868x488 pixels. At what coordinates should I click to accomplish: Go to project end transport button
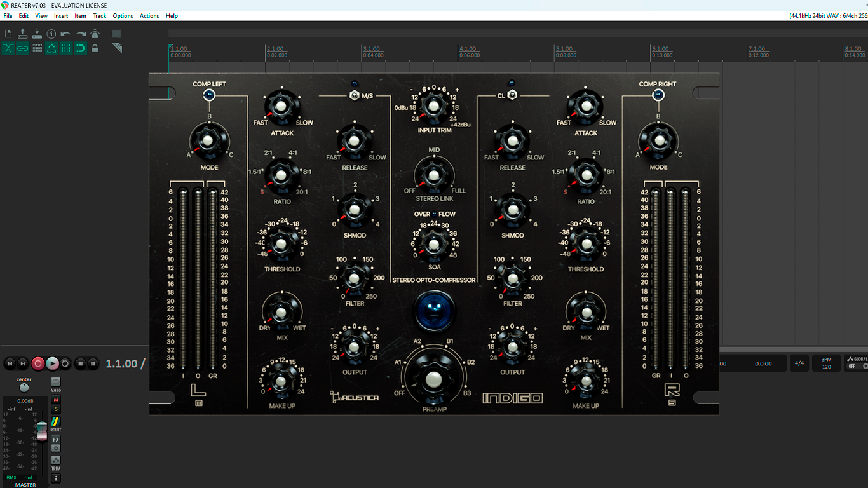23,363
